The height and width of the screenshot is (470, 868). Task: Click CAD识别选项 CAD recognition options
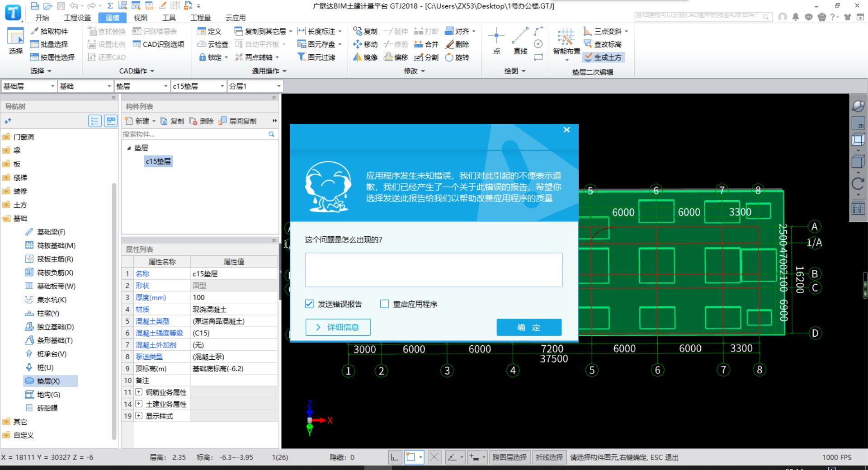click(158, 44)
